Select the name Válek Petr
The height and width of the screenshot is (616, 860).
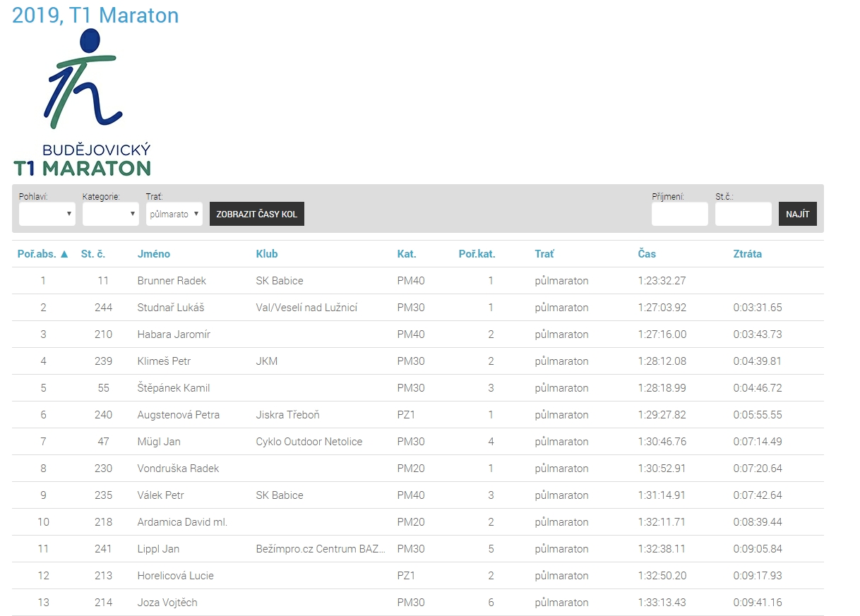click(160, 495)
